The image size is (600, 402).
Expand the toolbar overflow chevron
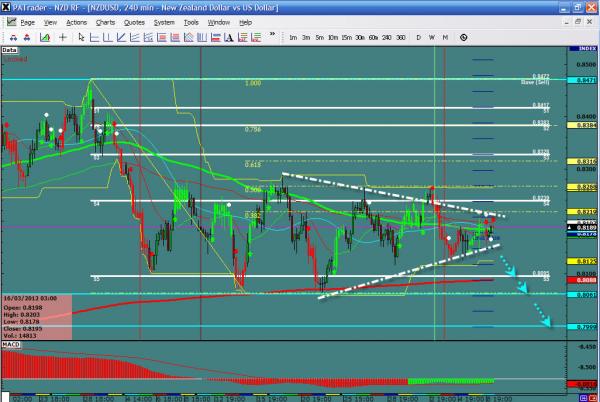pyautogui.click(x=273, y=37)
